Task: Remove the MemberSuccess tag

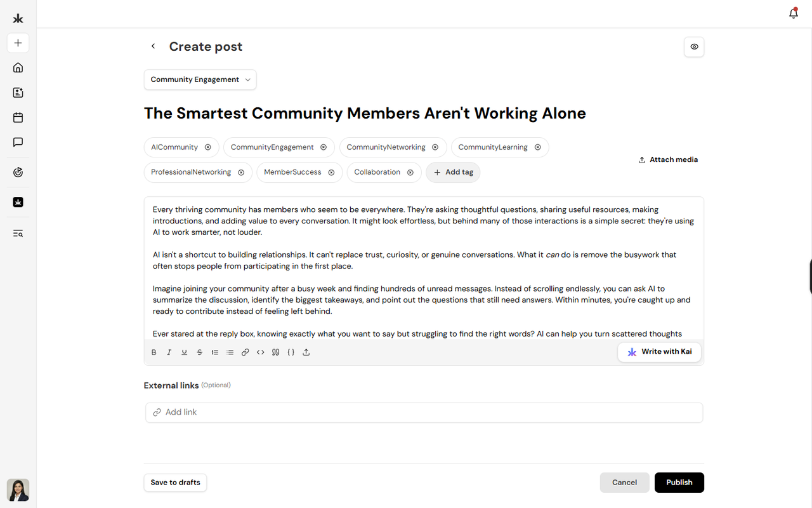Action: pos(331,172)
